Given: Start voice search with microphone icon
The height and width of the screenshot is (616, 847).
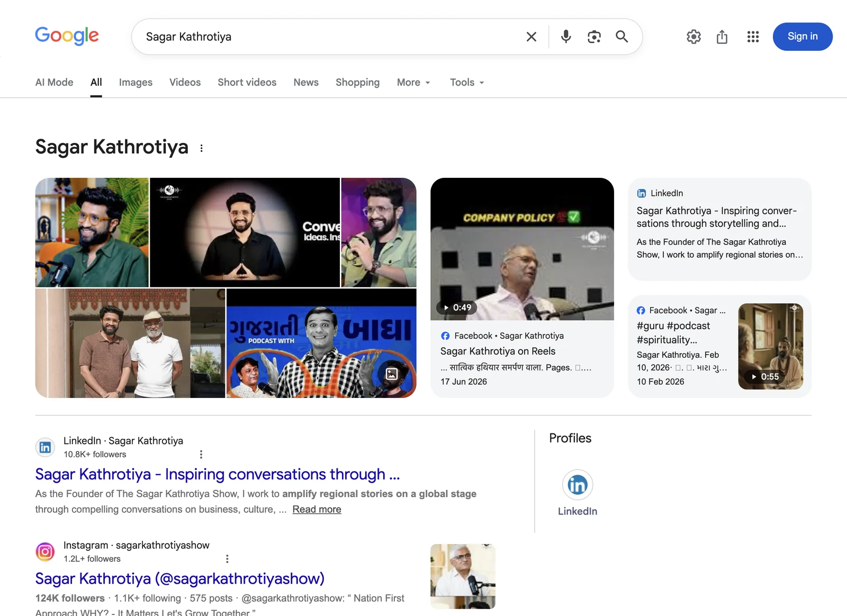Looking at the screenshot, I should coord(566,37).
